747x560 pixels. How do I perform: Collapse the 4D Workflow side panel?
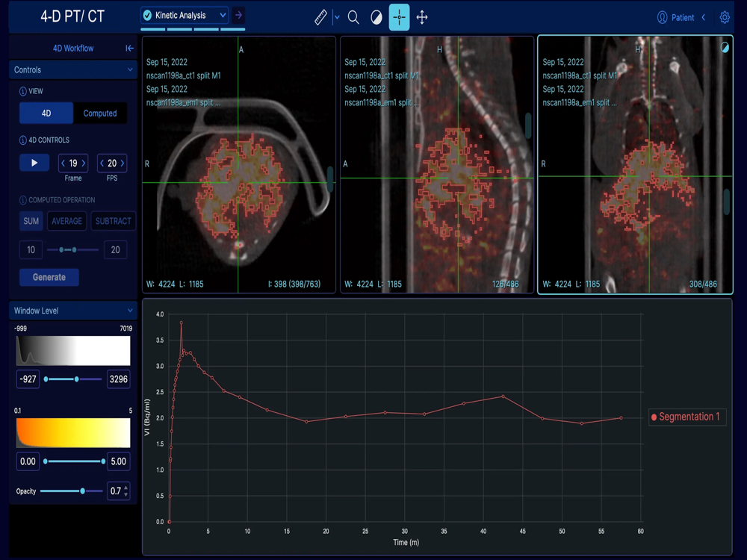pyautogui.click(x=129, y=49)
